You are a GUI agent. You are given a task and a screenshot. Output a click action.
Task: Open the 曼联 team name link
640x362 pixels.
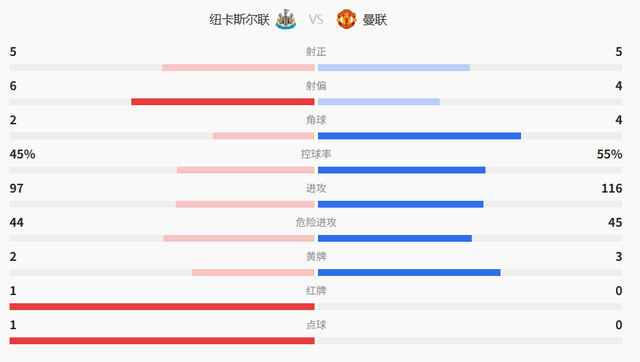[375, 20]
